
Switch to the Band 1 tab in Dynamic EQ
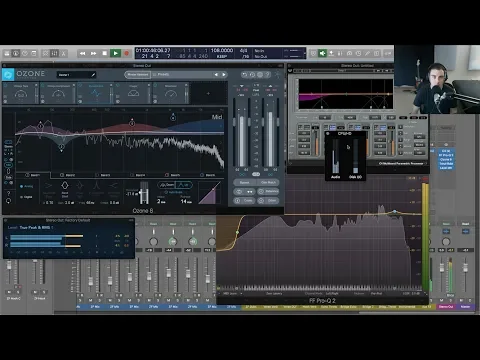point(33,175)
